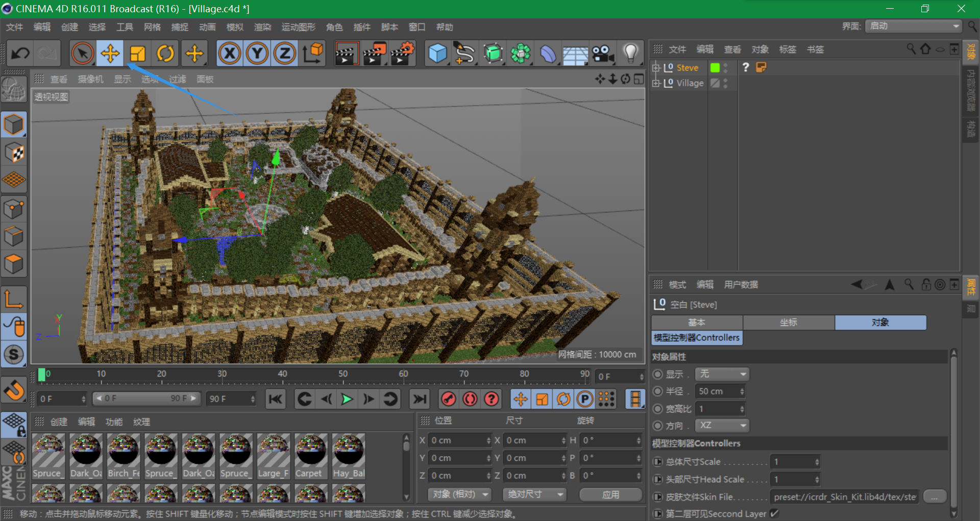Play the animation forward
This screenshot has width=980, height=521.
[x=347, y=399]
